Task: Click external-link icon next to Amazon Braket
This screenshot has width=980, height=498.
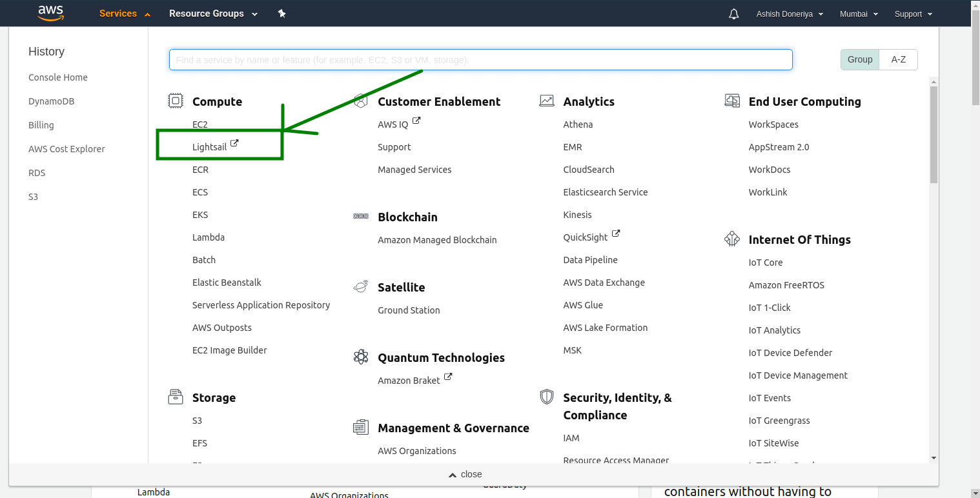Action: pyautogui.click(x=448, y=377)
